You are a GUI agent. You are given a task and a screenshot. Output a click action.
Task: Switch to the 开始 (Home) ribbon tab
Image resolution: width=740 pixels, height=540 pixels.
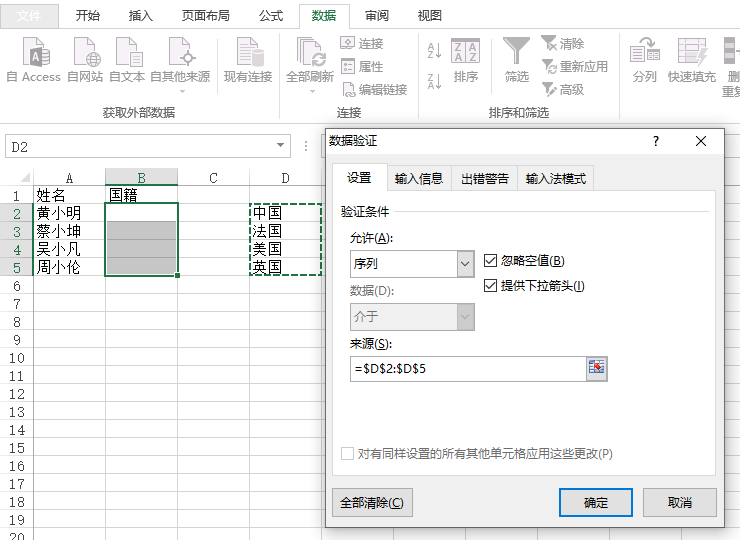pyautogui.click(x=88, y=16)
